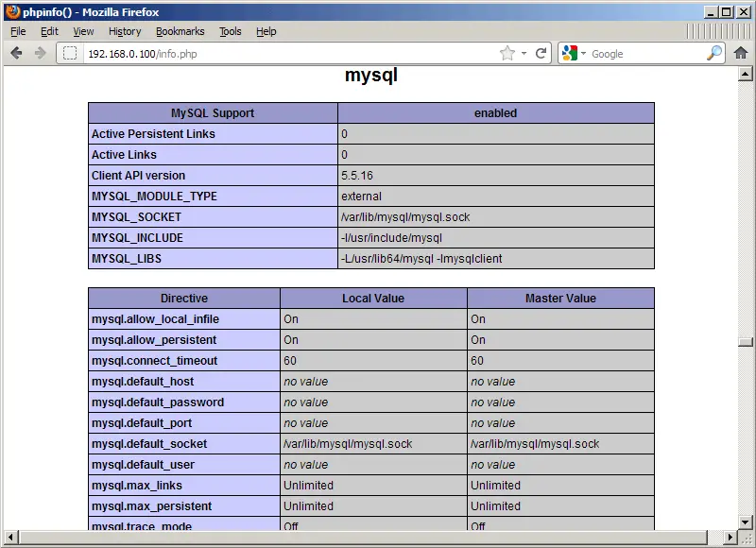Click the Back navigation arrow
Screen dimensions: 756x548
pyautogui.click(x=16, y=53)
